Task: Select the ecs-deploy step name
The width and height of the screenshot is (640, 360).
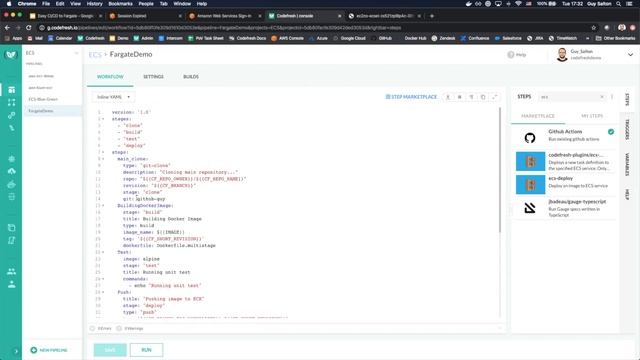Action: [x=560, y=178]
